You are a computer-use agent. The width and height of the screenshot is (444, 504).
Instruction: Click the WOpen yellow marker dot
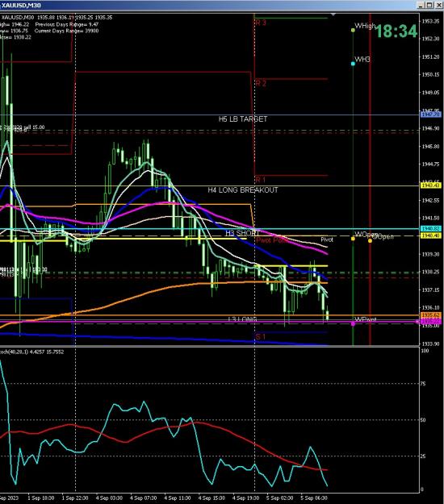[353, 239]
